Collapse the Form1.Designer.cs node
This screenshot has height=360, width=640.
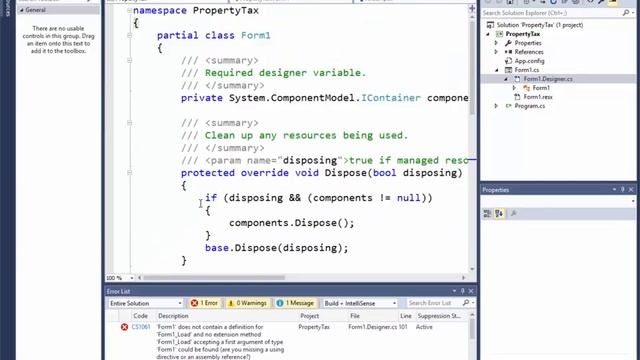click(506, 79)
